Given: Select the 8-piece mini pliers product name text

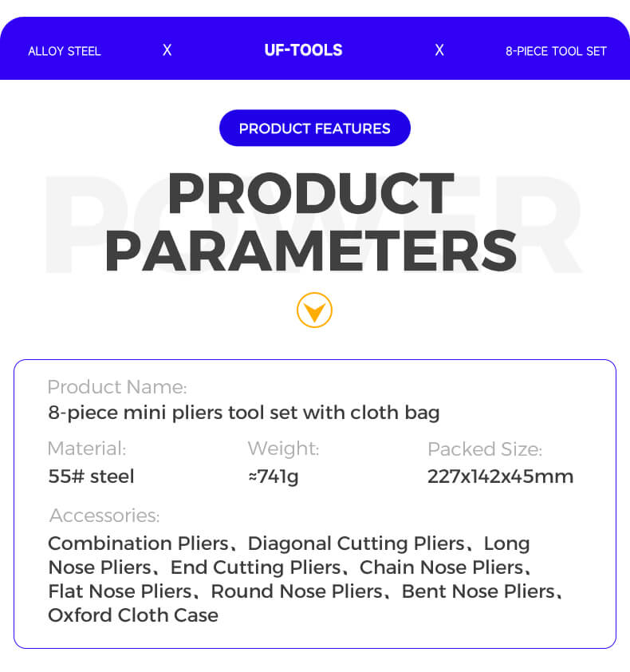Looking at the screenshot, I should point(243,413).
